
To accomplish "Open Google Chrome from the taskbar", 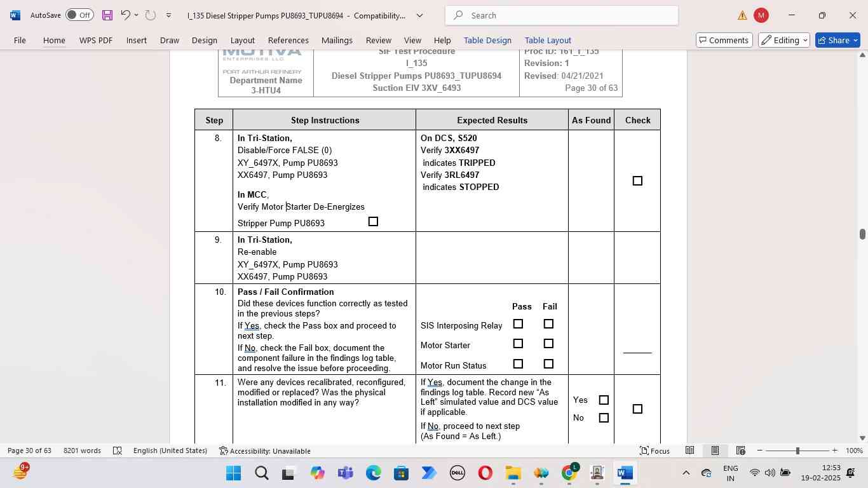I will (x=569, y=473).
